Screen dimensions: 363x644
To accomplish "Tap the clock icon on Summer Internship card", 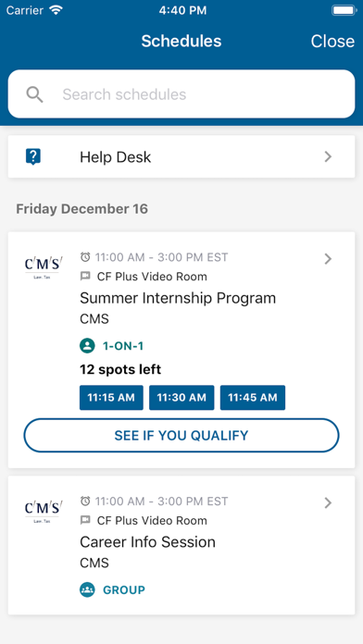I will point(85,257).
